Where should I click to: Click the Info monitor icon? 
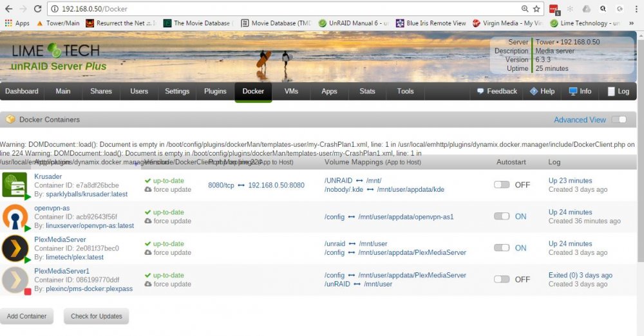click(x=573, y=91)
